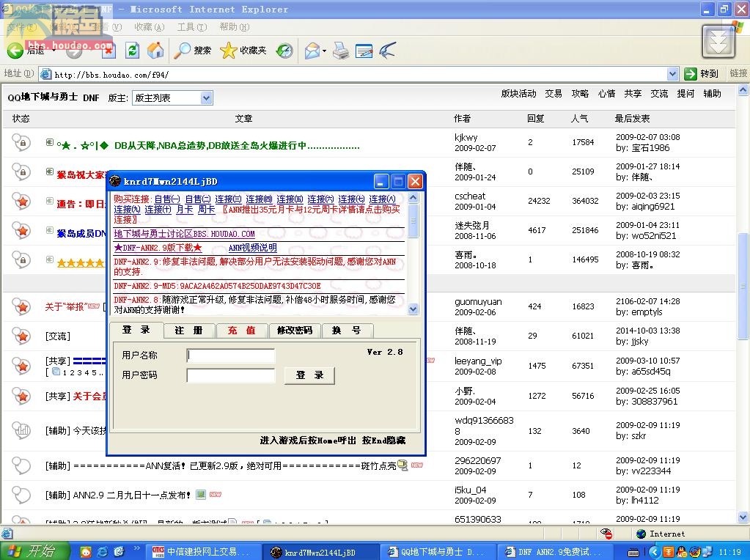Screen dimensions: 750x560
Task: Open author profile guomuyuan
Action: click(x=478, y=302)
